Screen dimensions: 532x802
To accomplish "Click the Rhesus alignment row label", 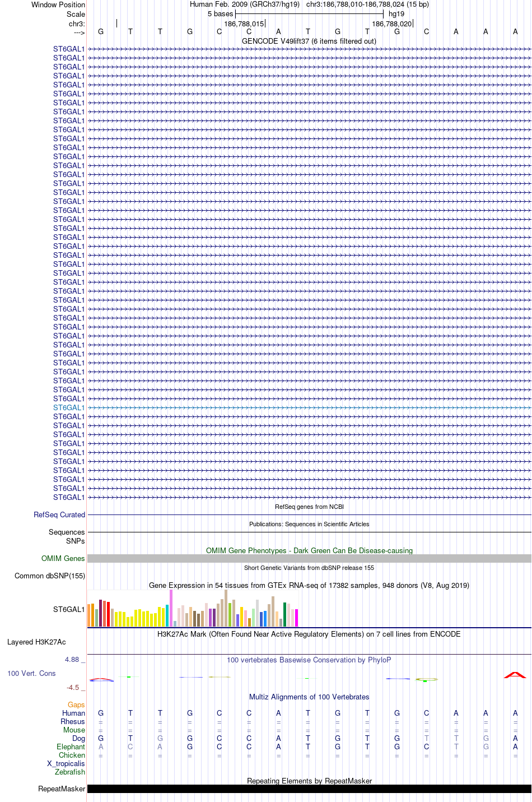I will (73, 721).
